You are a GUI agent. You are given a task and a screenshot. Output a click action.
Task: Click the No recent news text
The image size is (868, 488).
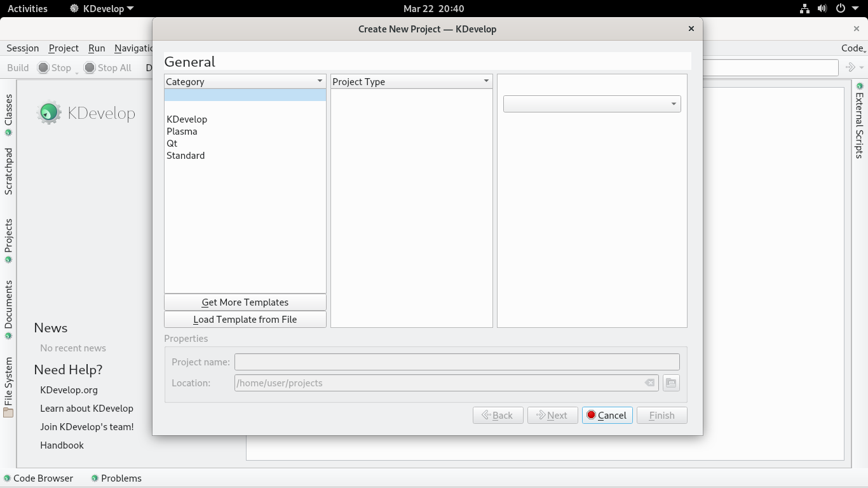[73, 348]
